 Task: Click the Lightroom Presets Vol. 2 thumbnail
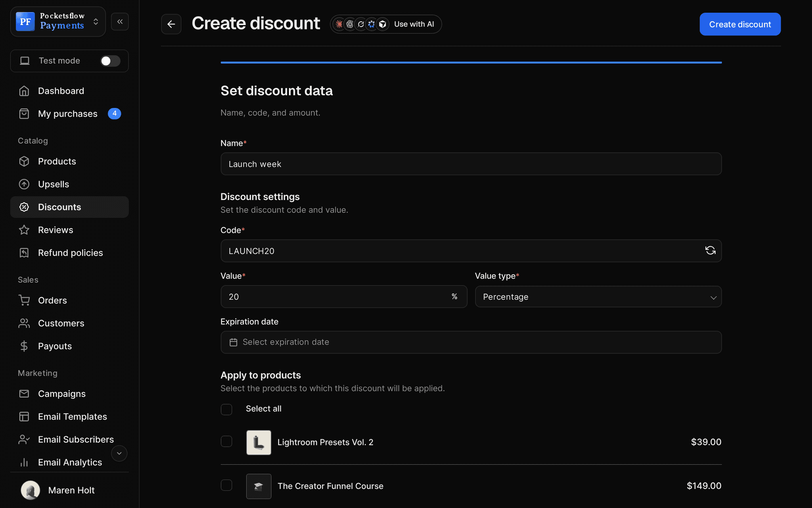[259, 442]
